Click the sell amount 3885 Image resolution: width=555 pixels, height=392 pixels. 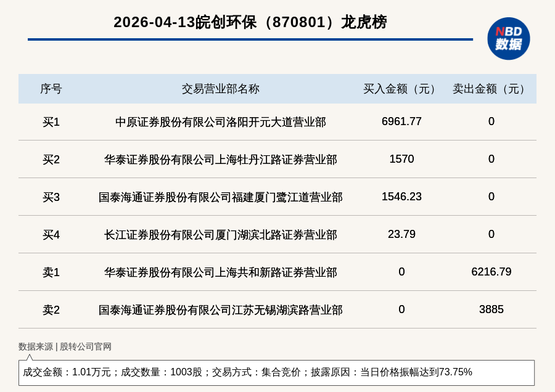(x=491, y=309)
